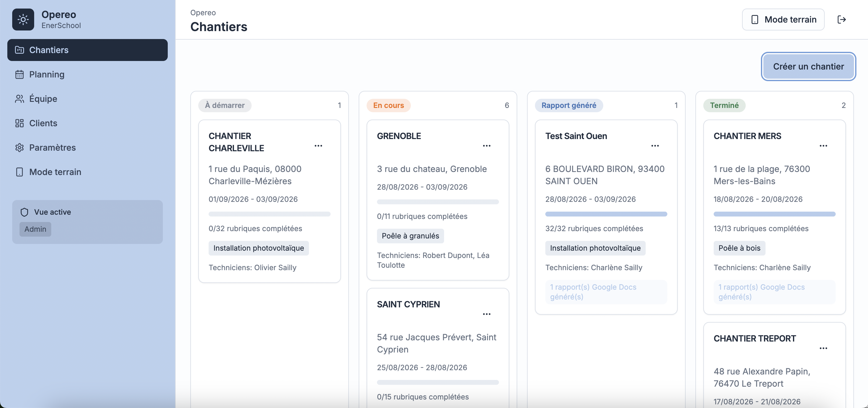The image size is (868, 408).
Task: Open Paramètres settings page
Action: point(87,148)
